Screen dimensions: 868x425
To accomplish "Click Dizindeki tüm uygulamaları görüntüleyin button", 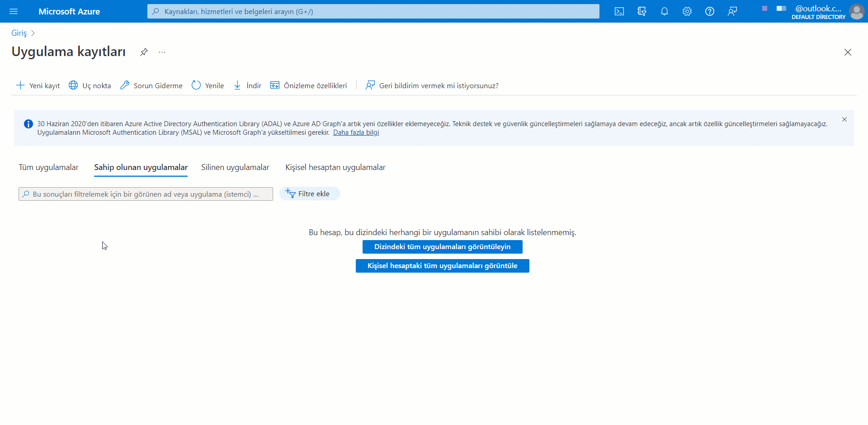I will pyautogui.click(x=442, y=247).
